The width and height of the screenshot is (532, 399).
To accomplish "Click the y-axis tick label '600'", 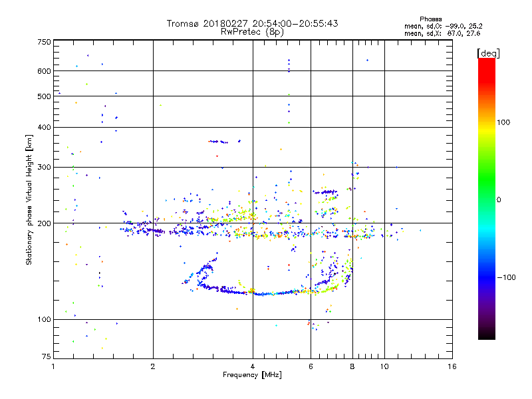I will coord(44,71).
